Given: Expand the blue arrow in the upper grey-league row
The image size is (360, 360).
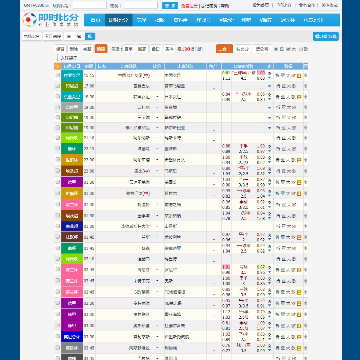Looking at the screenshot, I should click(269, 108).
